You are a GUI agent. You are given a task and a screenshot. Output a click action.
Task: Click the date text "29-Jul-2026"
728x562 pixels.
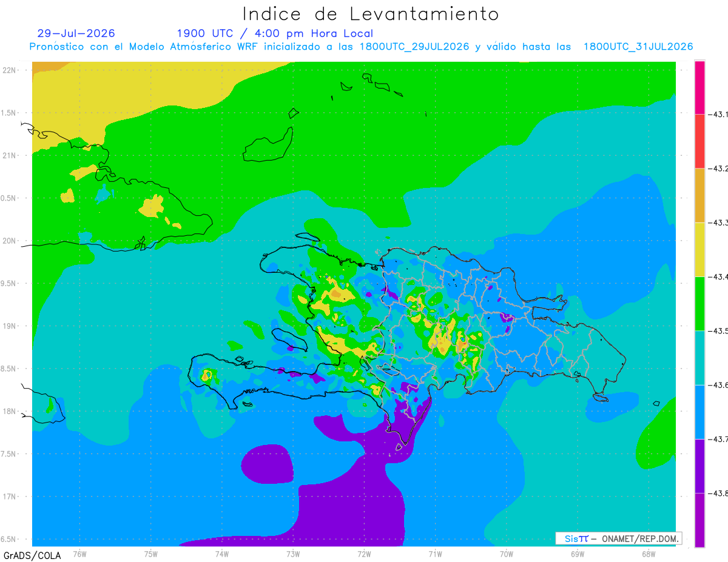pos(76,33)
